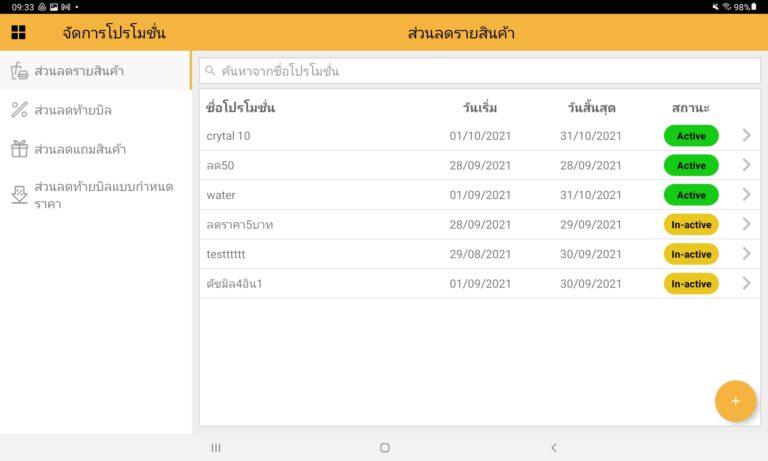Viewport: 768px width, 461px height.
Task: Open the Android recent apps button
Action: click(216, 447)
